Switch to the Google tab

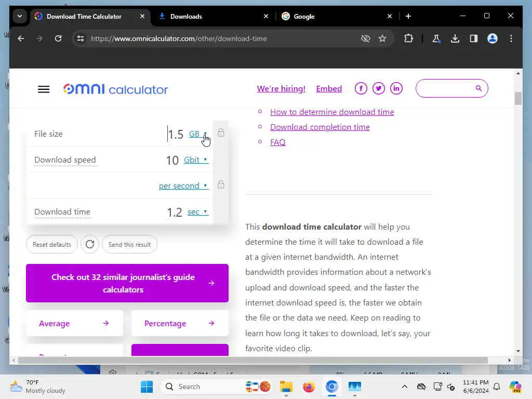click(304, 16)
